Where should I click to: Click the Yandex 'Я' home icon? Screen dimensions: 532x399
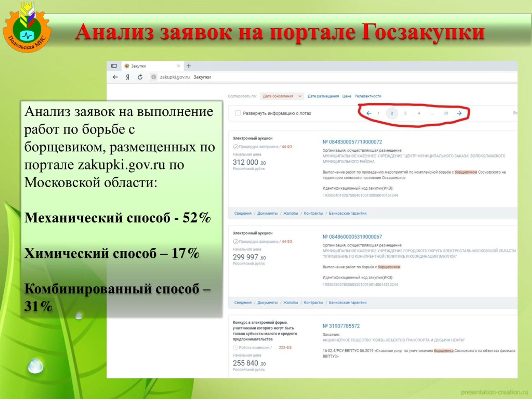[128, 77]
